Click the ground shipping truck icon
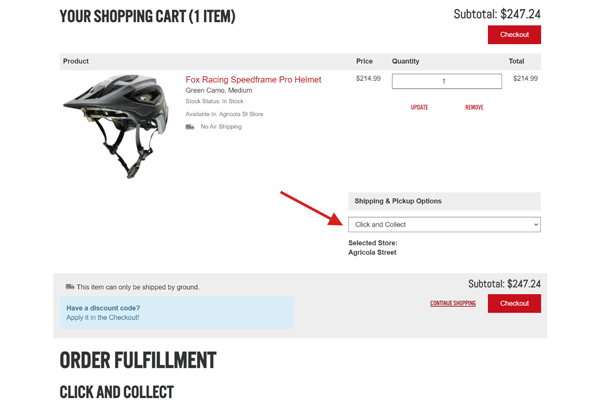Viewport: 600px width, 400px height. [70, 287]
